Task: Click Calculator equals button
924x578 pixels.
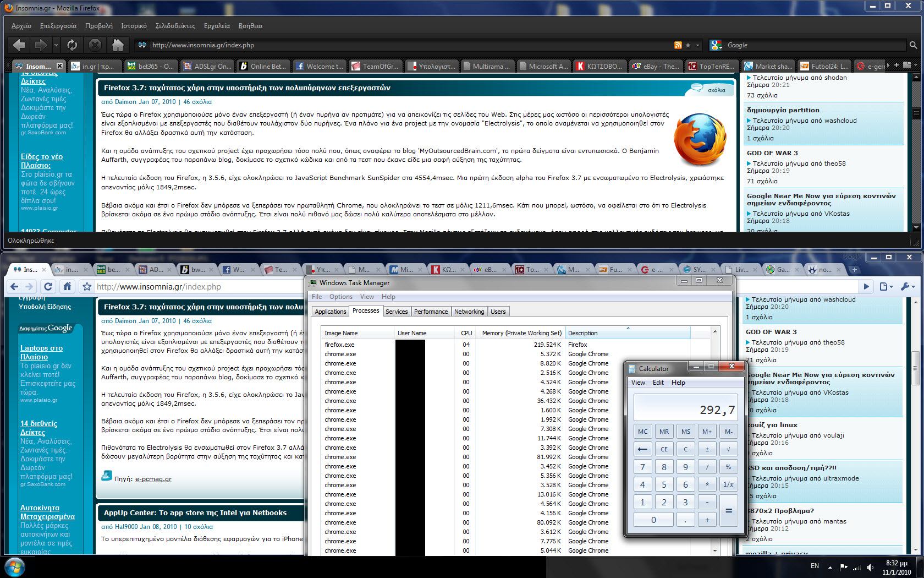Action: [x=728, y=511]
